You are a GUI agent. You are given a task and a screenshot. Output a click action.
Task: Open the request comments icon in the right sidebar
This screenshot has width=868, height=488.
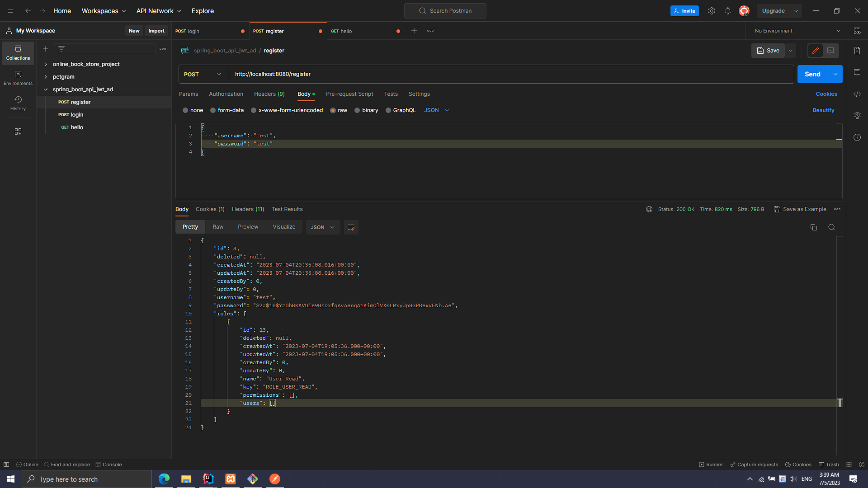[x=857, y=72]
